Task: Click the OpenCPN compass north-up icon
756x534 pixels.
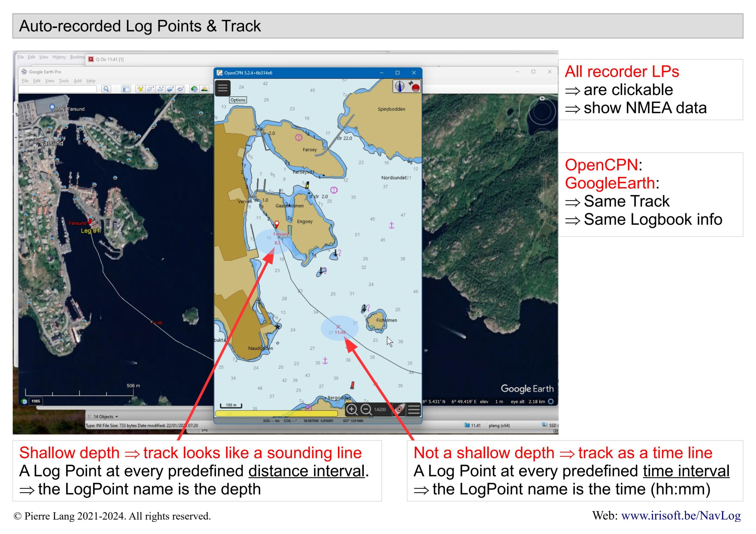Action: click(400, 86)
